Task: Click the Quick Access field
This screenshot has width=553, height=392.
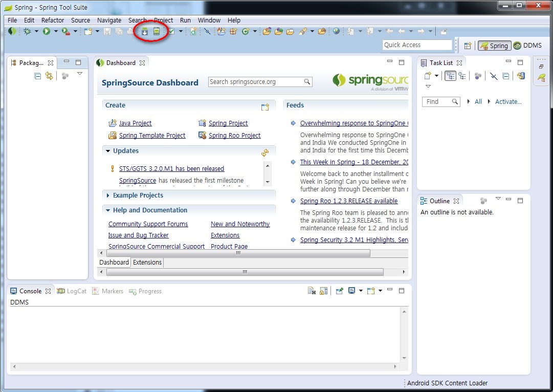Action: [417, 45]
